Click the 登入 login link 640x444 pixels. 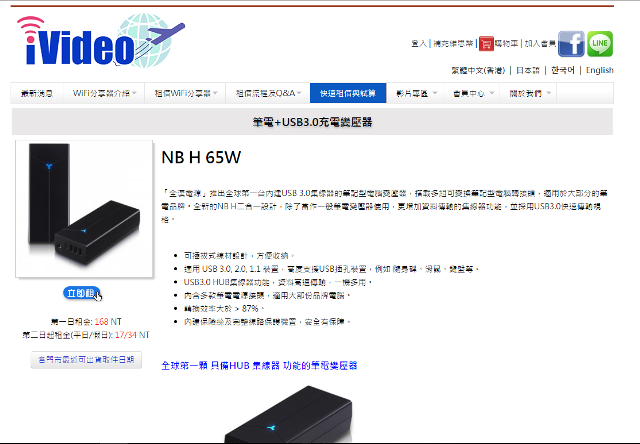(419, 43)
